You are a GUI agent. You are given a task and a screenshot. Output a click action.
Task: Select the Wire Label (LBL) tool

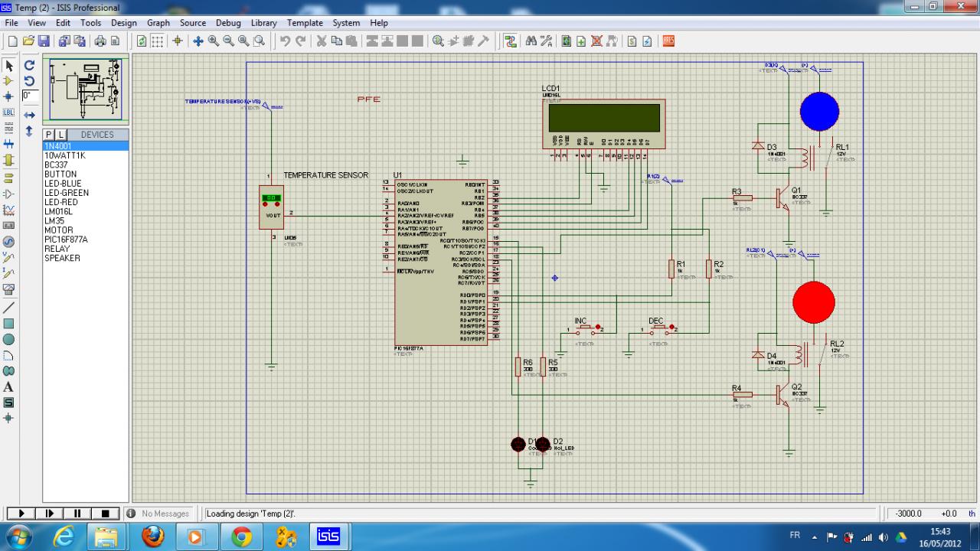(9, 112)
